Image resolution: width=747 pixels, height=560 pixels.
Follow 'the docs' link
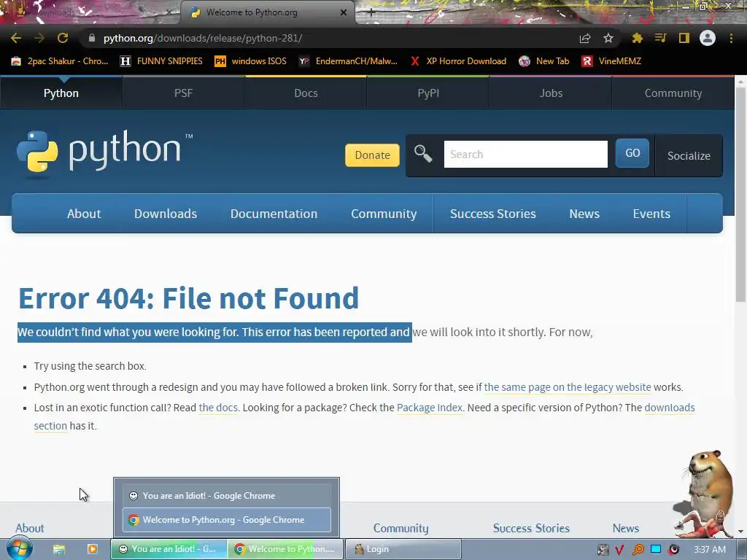pos(217,408)
